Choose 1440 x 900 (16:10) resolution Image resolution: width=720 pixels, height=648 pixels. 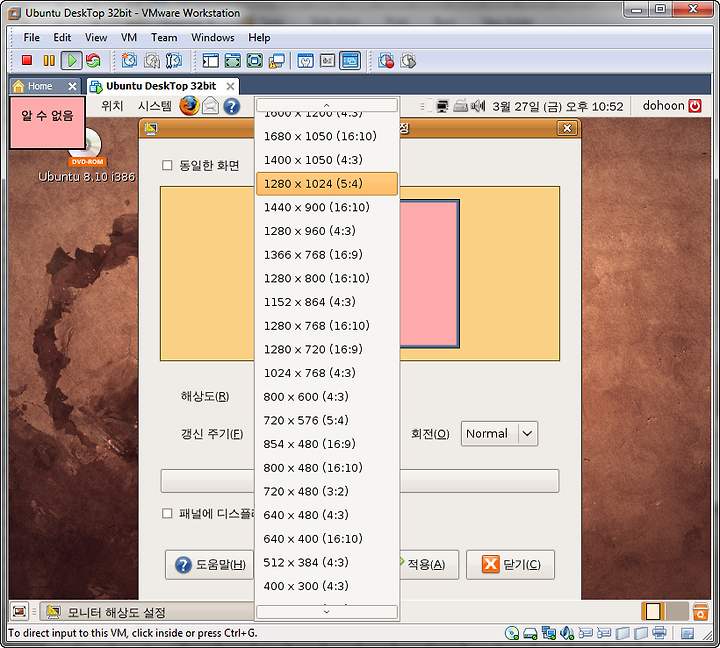pyautogui.click(x=326, y=208)
